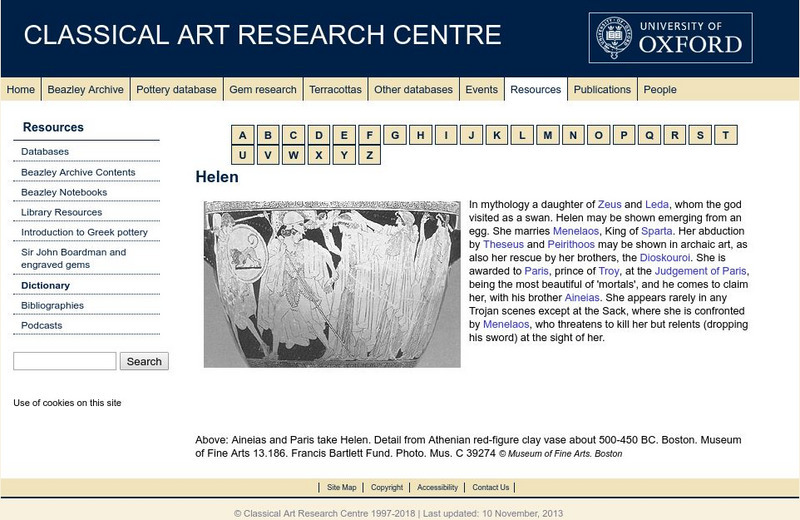The image size is (800, 520).
Task: Open Beazley Archive Contents sidebar link
Action: coord(78,172)
